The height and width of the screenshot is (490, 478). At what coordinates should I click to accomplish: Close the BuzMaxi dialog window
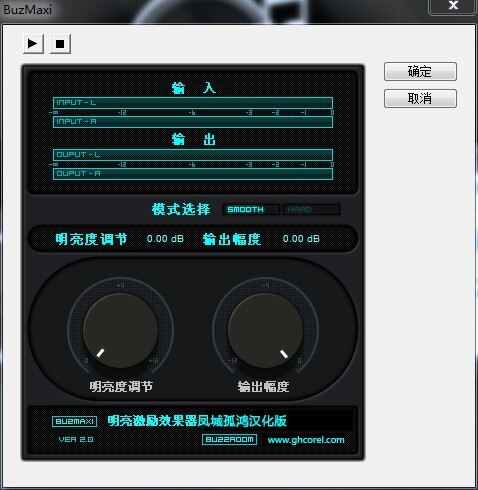(453, 6)
